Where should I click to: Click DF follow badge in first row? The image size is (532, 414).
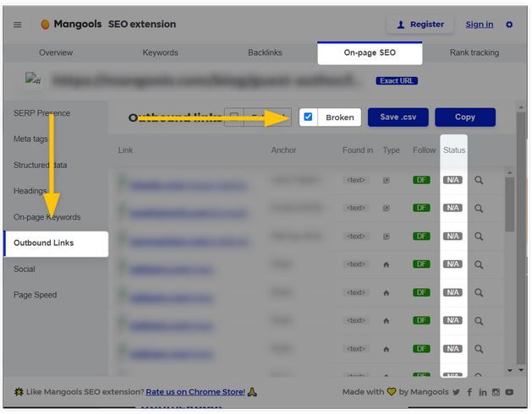(421, 180)
